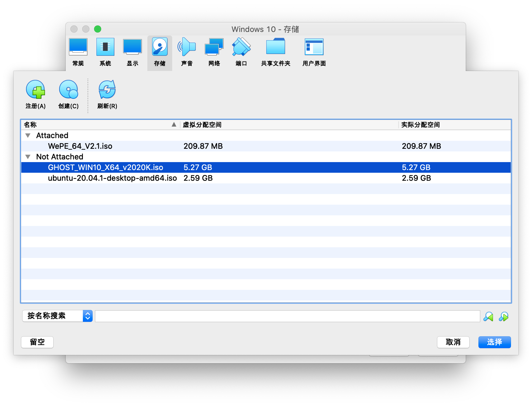The image size is (532, 407).
Task: Open the General (常规) settings icon
Action: click(78, 47)
